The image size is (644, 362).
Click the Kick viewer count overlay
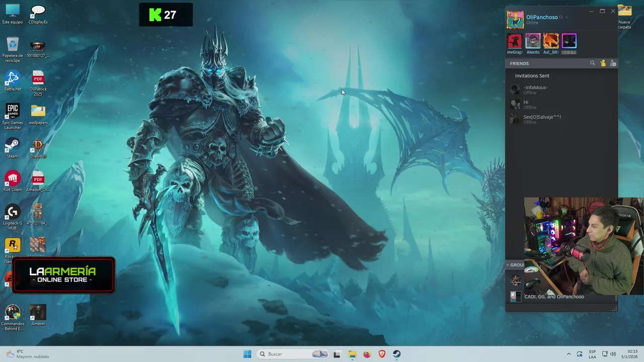pyautogui.click(x=166, y=15)
